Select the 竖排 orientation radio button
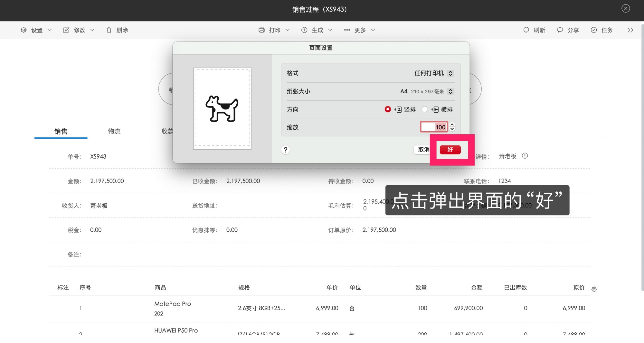 [388, 109]
